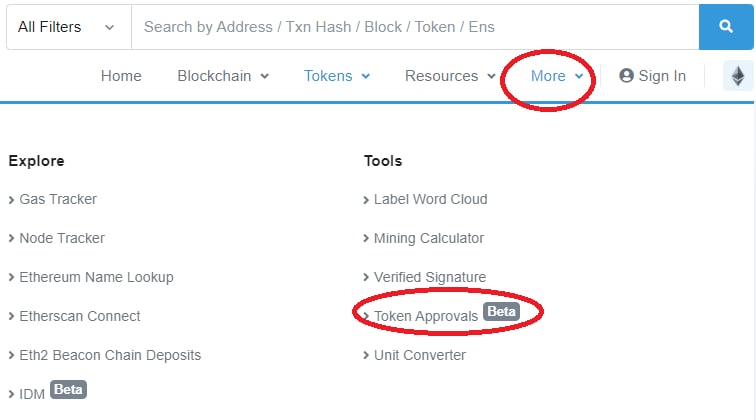Viewport: 756px width, 420px height.
Task: Click the blue magnifier search button
Action: (726, 27)
